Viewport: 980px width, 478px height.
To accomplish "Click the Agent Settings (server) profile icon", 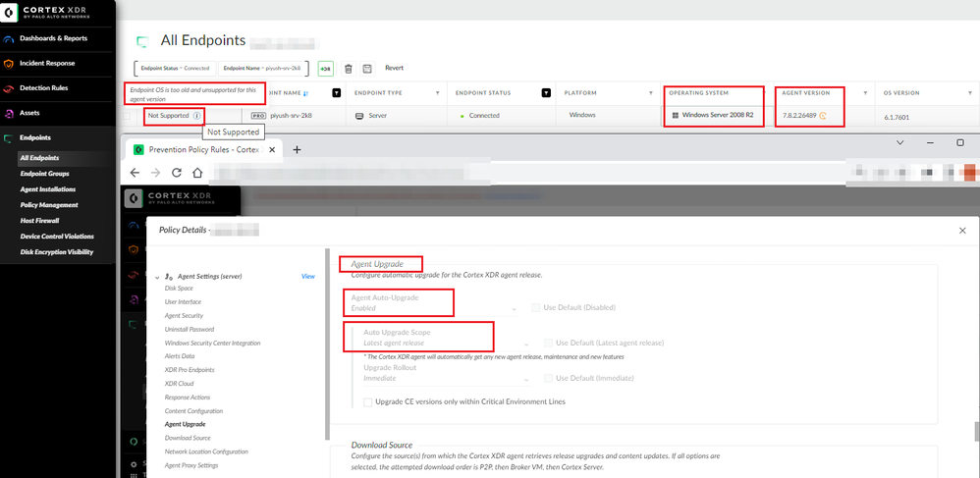I will 169,276.
